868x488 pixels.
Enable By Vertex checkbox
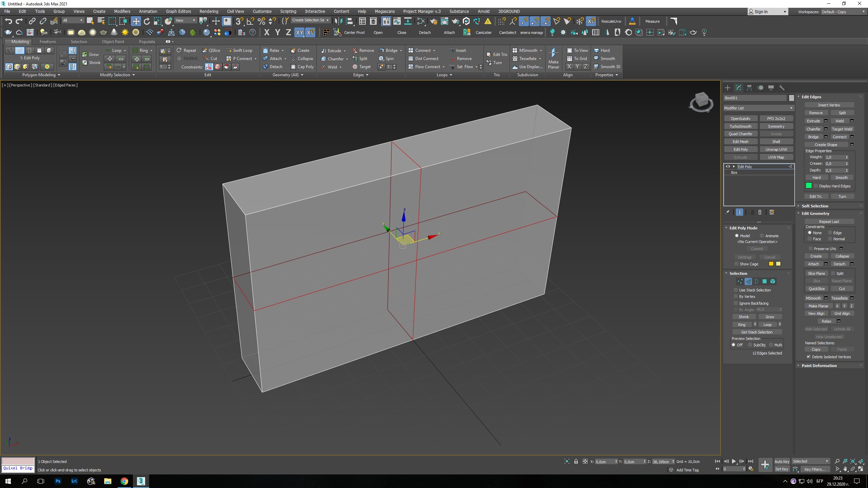click(736, 297)
